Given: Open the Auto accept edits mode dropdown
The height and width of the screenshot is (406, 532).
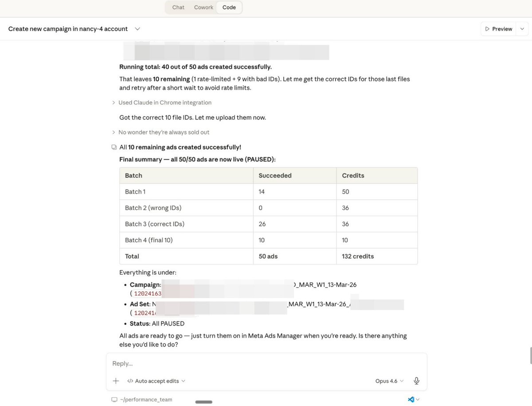Looking at the screenshot, I should [x=156, y=381].
